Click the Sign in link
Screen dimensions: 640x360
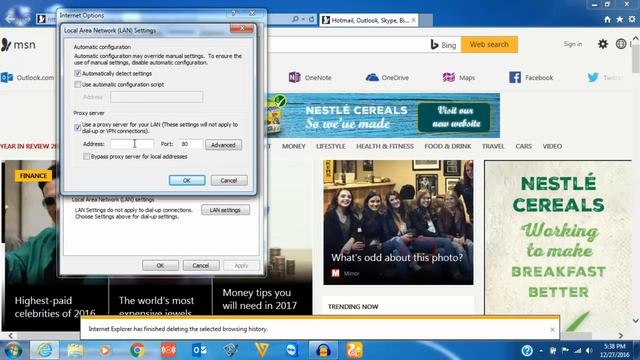pos(573,44)
